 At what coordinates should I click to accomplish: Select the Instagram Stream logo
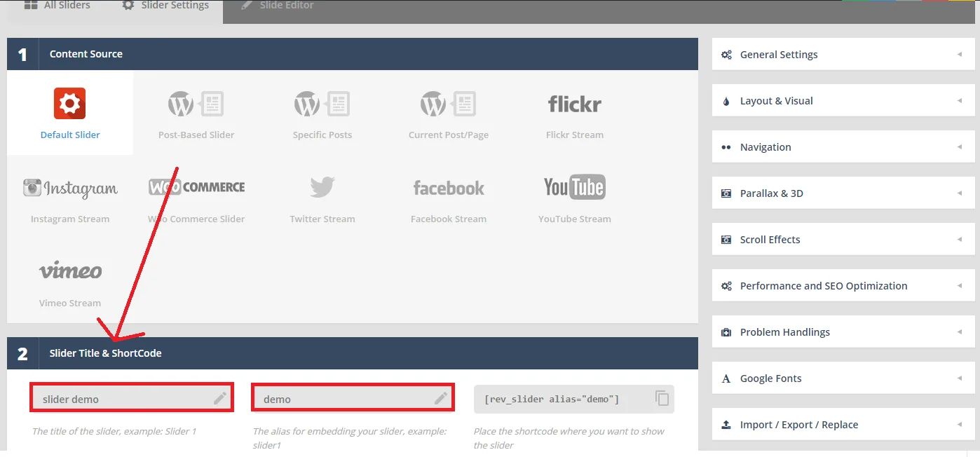click(70, 188)
